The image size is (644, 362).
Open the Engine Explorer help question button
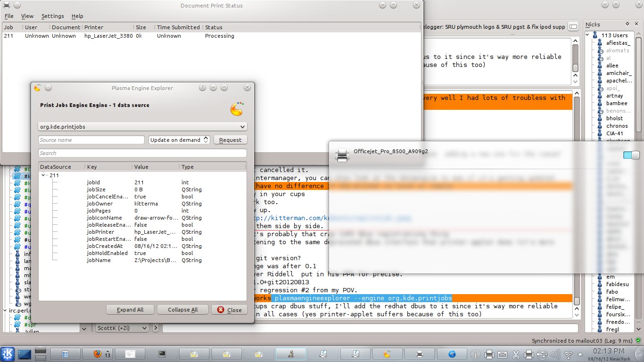click(x=202, y=88)
